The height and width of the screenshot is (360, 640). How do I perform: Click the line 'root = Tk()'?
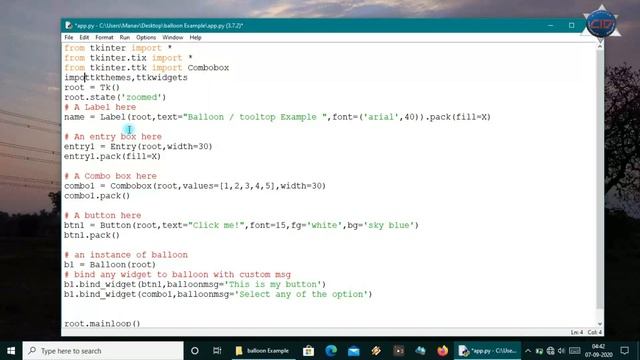coord(92,87)
